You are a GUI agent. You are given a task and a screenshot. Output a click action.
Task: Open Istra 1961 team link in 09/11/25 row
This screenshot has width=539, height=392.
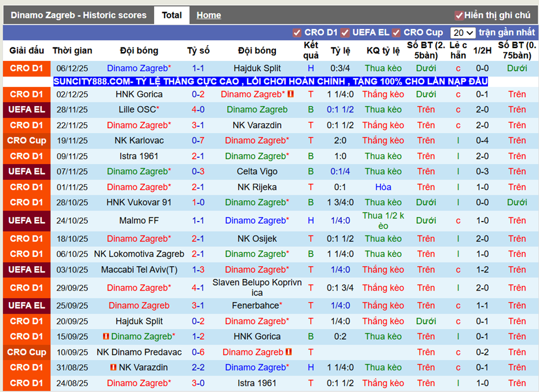(139, 156)
